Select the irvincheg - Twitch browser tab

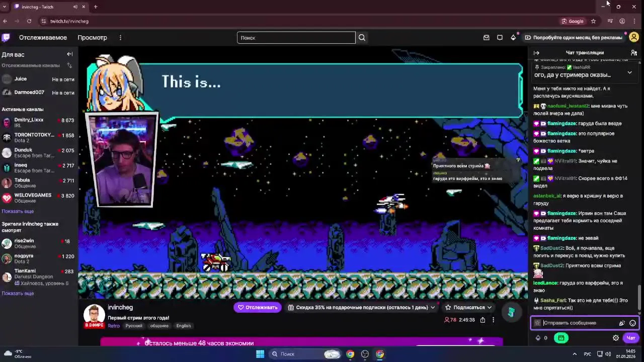click(x=49, y=7)
